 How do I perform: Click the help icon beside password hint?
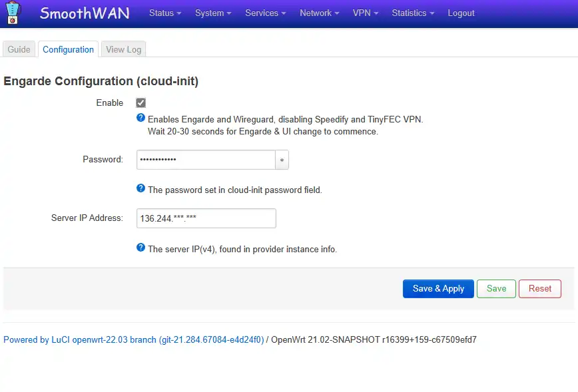click(141, 188)
